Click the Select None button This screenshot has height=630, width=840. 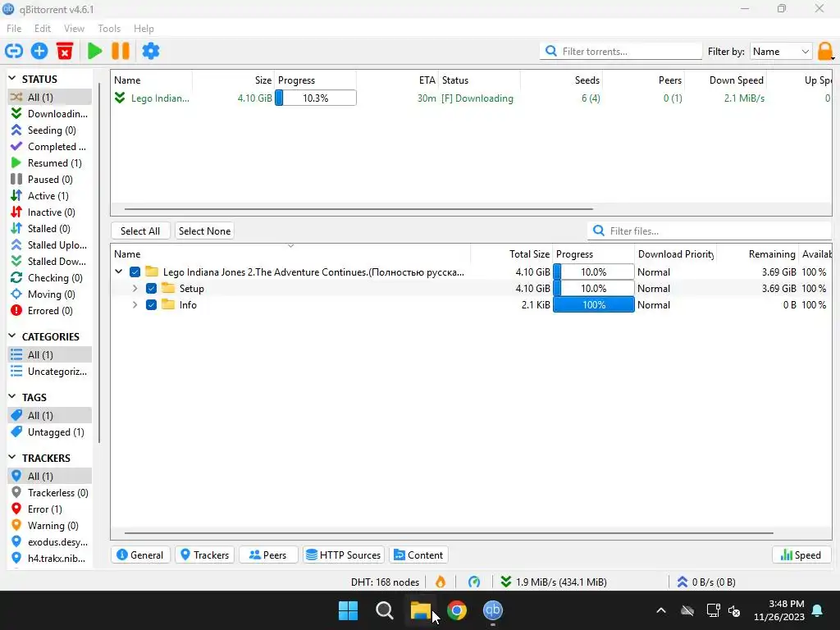coord(204,231)
